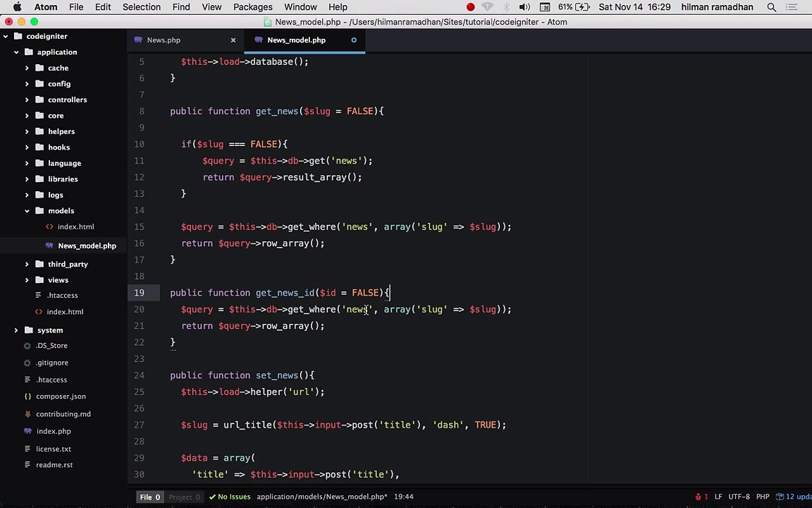Expand the third_party folder chevron
This screenshot has width=812, height=508.
point(27,265)
